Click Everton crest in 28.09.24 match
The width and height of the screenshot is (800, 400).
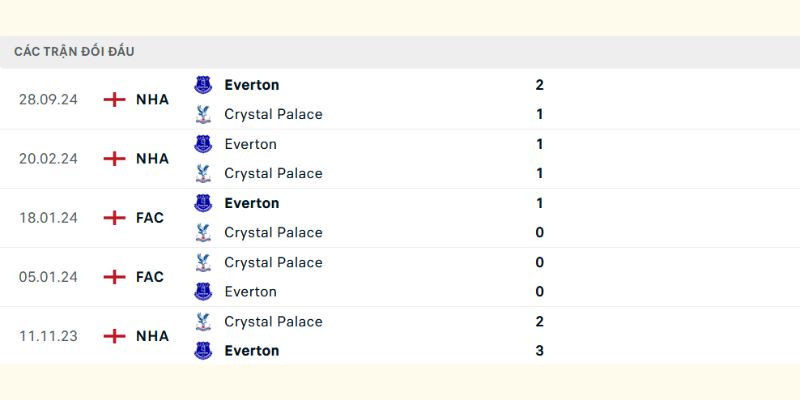[x=203, y=85]
